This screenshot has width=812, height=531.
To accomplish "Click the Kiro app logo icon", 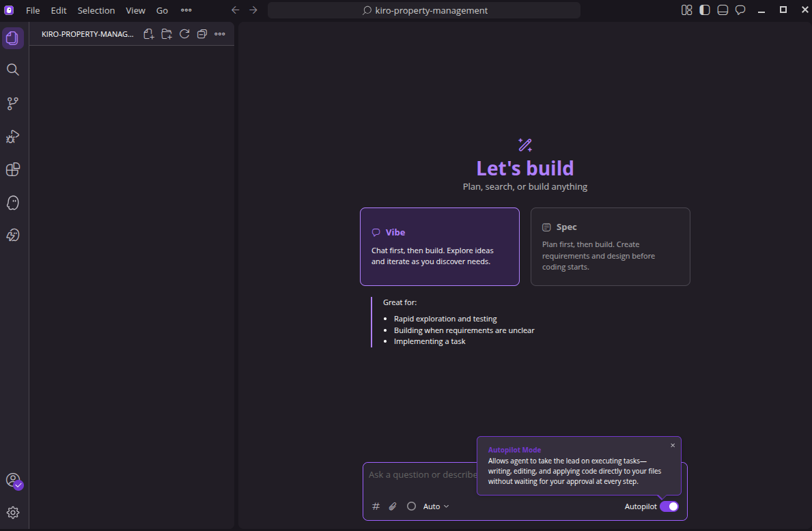I will coord(9,10).
